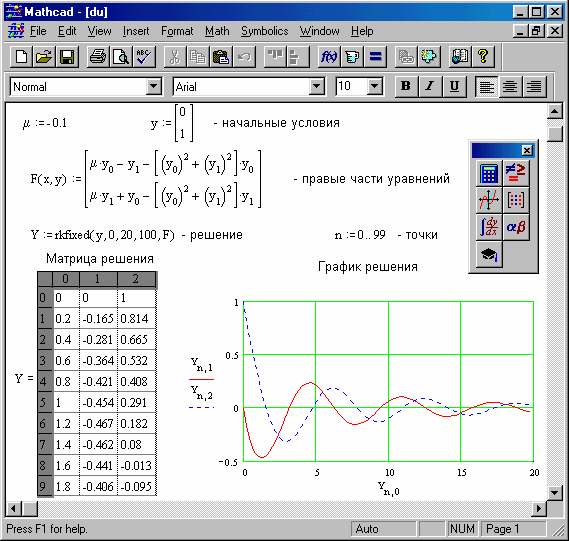569x541 pixels.
Task: Click the Mathcad document icon in menu bar
Action: (x=16, y=31)
